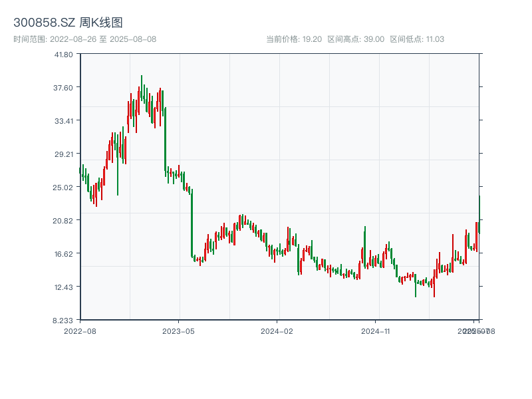Click the 12.43 y-axis price label
This screenshot has width=532, height=399.
coord(64,287)
